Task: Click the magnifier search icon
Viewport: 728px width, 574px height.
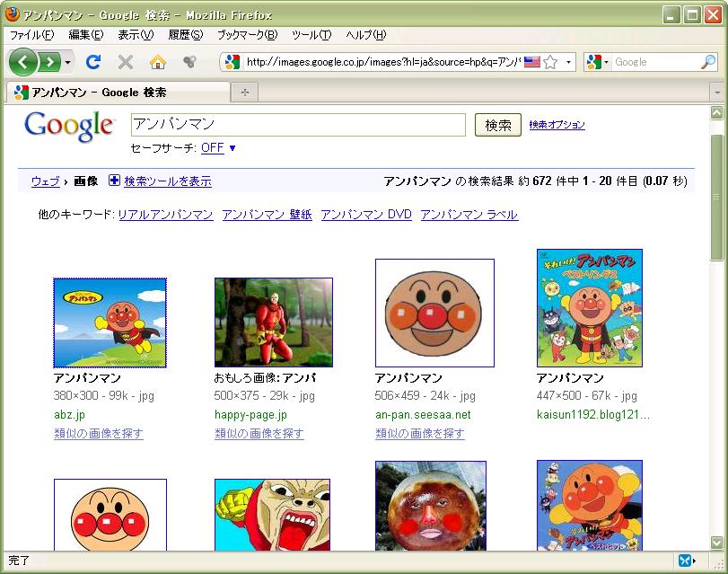Action: click(x=708, y=62)
